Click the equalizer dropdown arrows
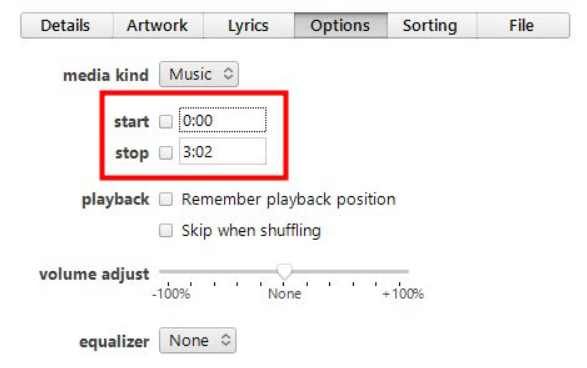Screen dimensions: 587x368 225,340
